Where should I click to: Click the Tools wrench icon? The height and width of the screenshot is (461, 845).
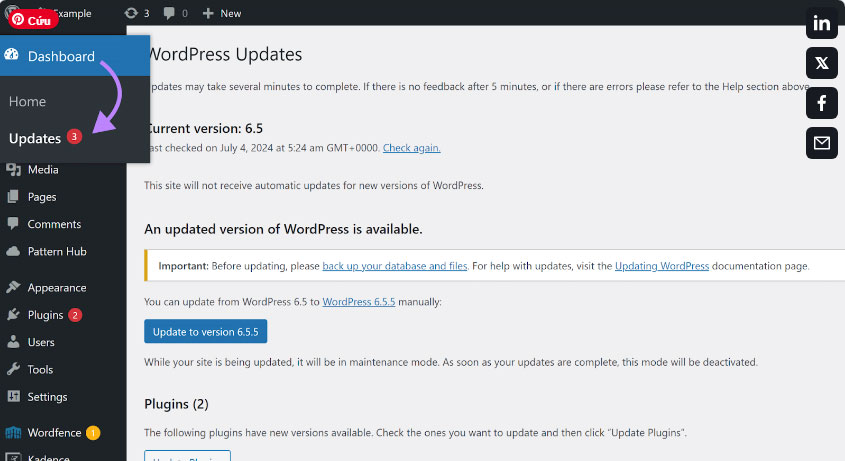13,369
